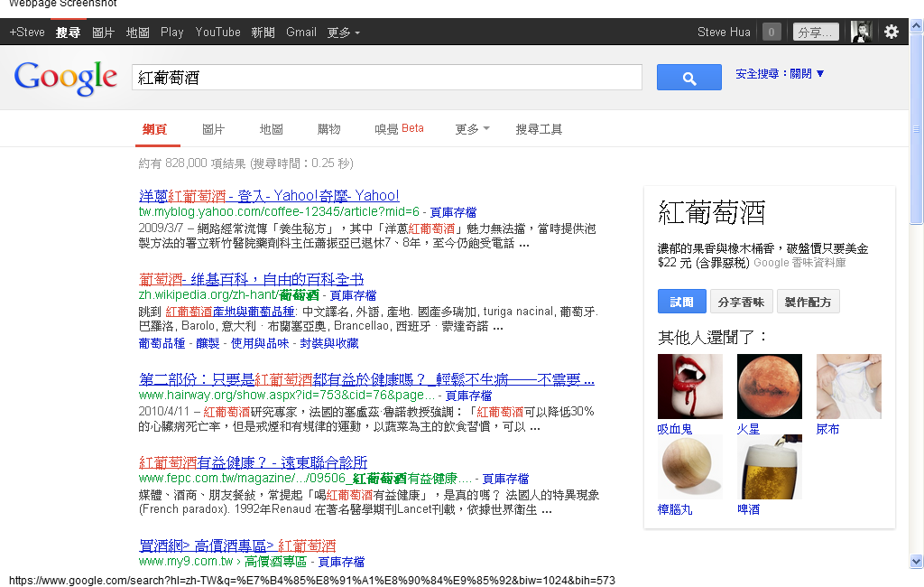Click the 尿布 caption link
The height and width of the screenshot is (587, 924).
click(x=828, y=429)
